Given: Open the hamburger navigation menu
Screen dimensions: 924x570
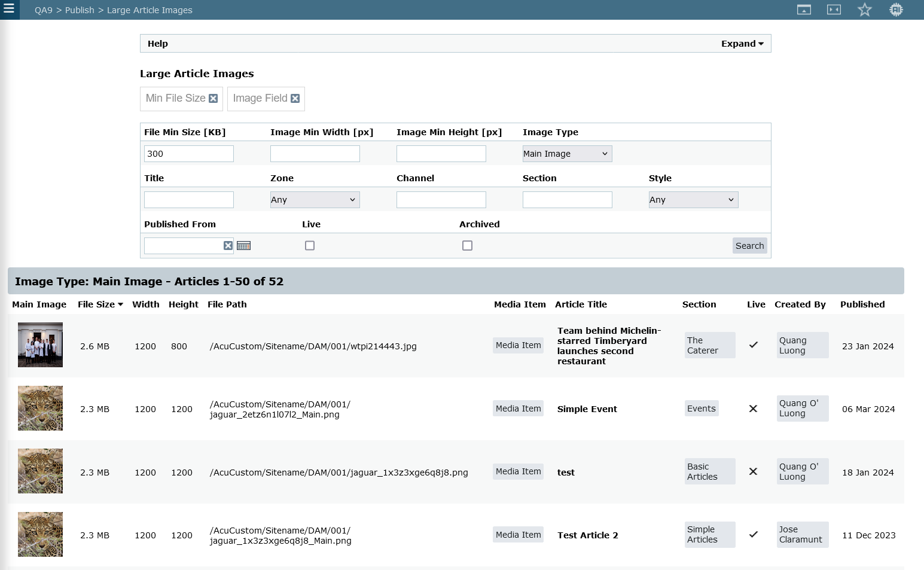Looking at the screenshot, I should coord(9,9).
